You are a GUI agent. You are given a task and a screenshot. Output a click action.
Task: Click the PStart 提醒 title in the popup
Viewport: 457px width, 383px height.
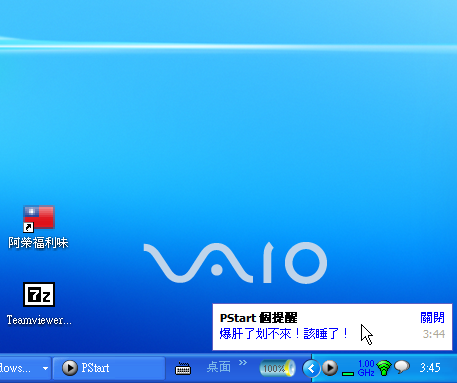coord(258,318)
